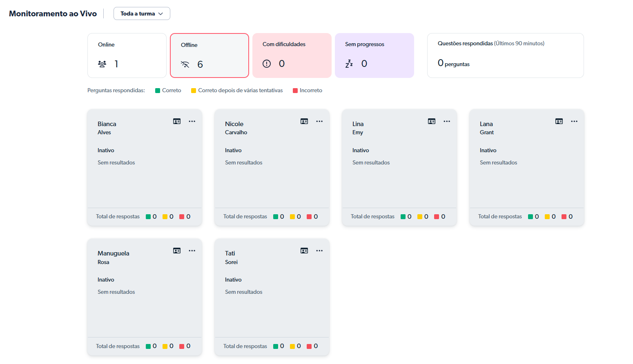Toggle the Offline students filter
The height and width of the screenshot is (364, 633).
pyautogui.click(x=210, y=55)
